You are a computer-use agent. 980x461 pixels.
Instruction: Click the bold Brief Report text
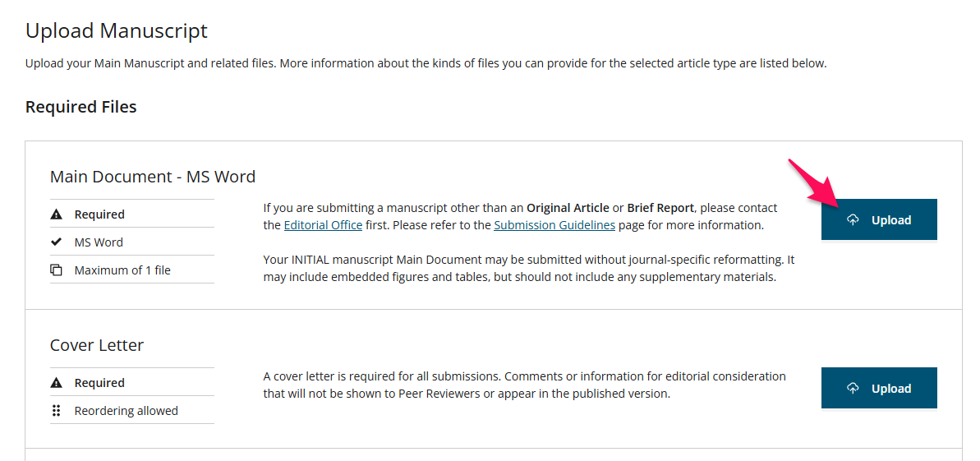tap(660, 208)
